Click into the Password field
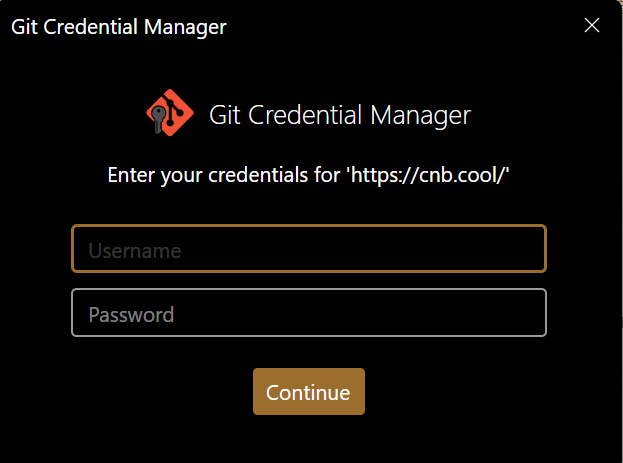Screen dimensions: 623x463 click(x=308, y=313)
